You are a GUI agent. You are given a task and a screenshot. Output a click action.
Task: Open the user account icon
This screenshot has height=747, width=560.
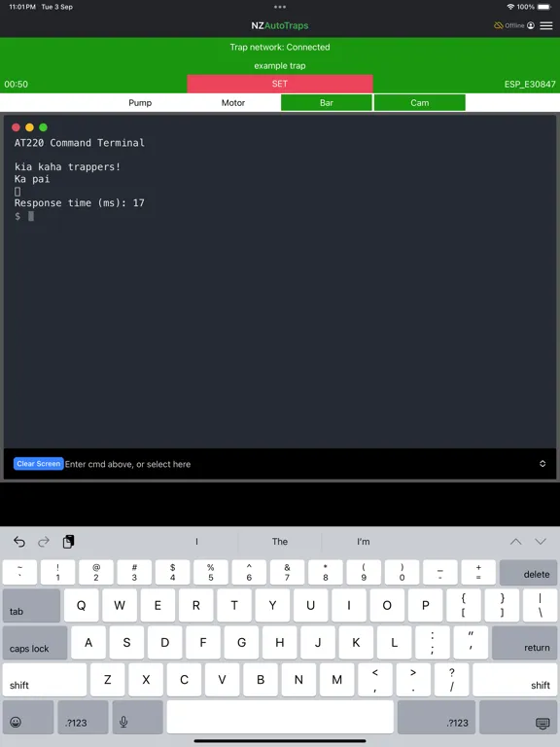tap(531, 25)
